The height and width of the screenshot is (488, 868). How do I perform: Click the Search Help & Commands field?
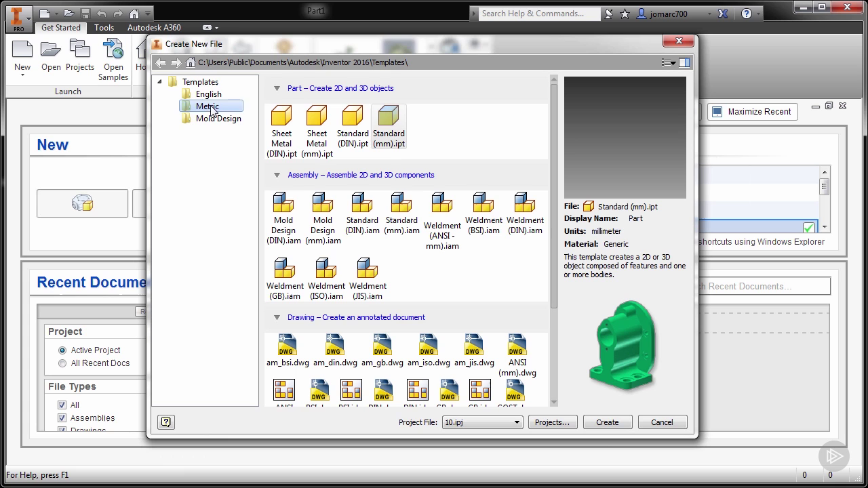[x=539, y=14]
